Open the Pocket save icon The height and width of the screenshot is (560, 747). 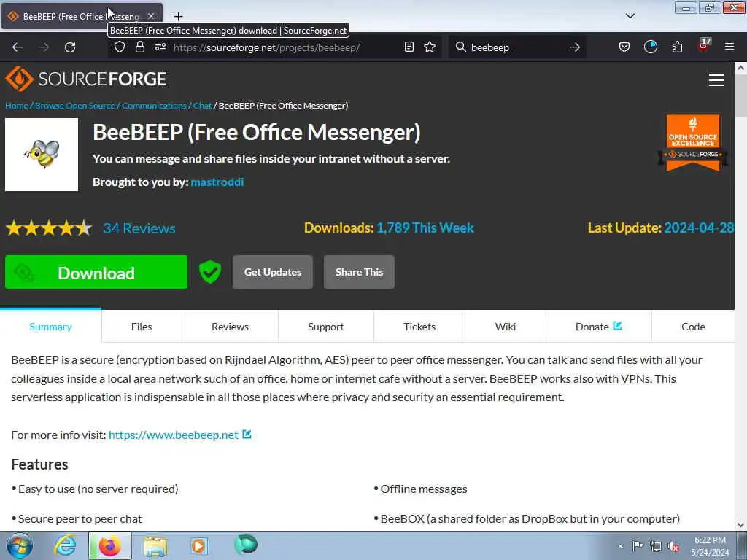(624, 47)
